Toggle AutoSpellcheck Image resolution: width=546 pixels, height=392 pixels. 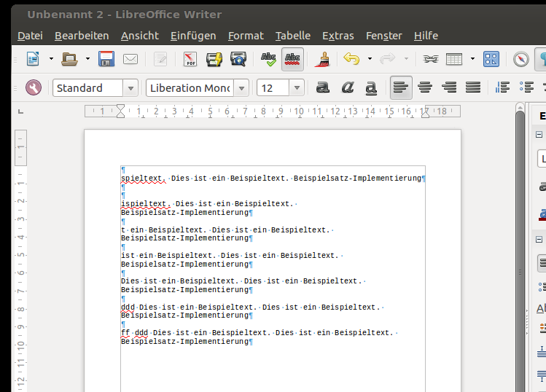pos(292,59)
